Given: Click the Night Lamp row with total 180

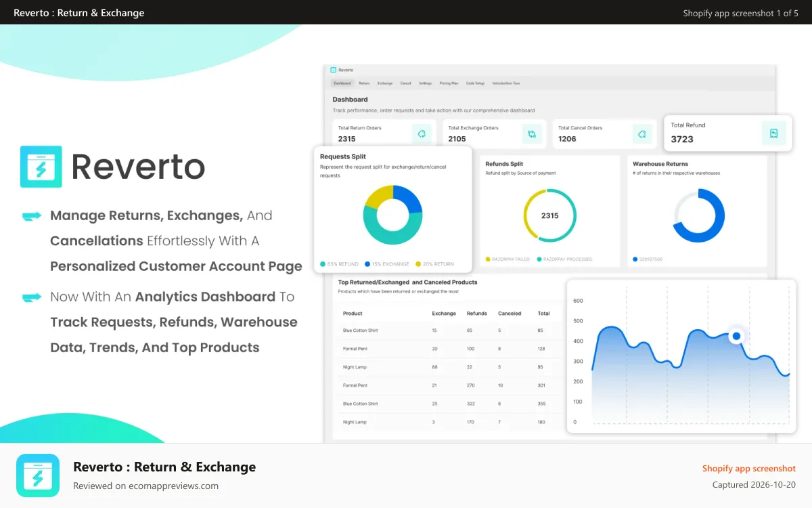Looking at the screenshot, I should [449, 422].
